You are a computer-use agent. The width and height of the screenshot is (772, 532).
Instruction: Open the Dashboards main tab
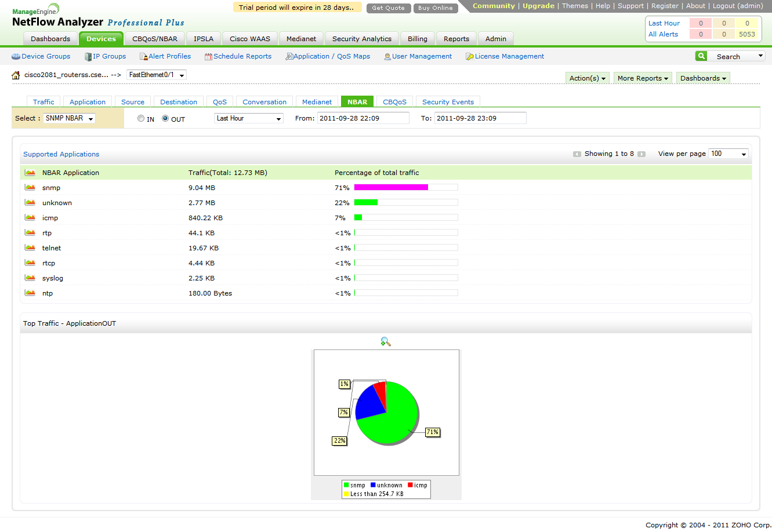pos(50,39)
